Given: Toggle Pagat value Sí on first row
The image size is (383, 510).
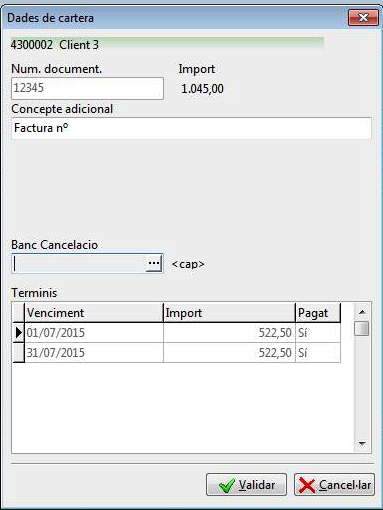Looking at the screenshot, I should pos(318,333).
